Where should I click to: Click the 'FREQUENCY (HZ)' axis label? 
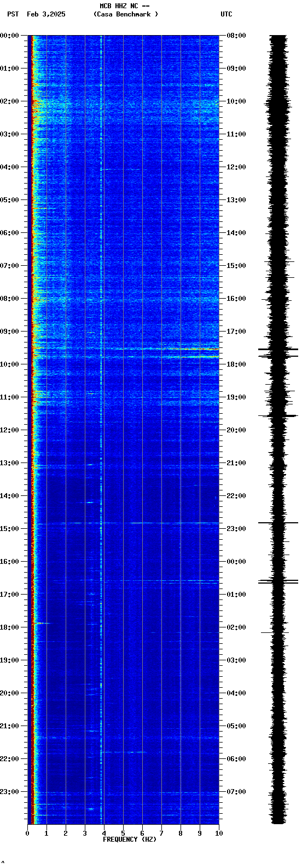coord(130,840)
